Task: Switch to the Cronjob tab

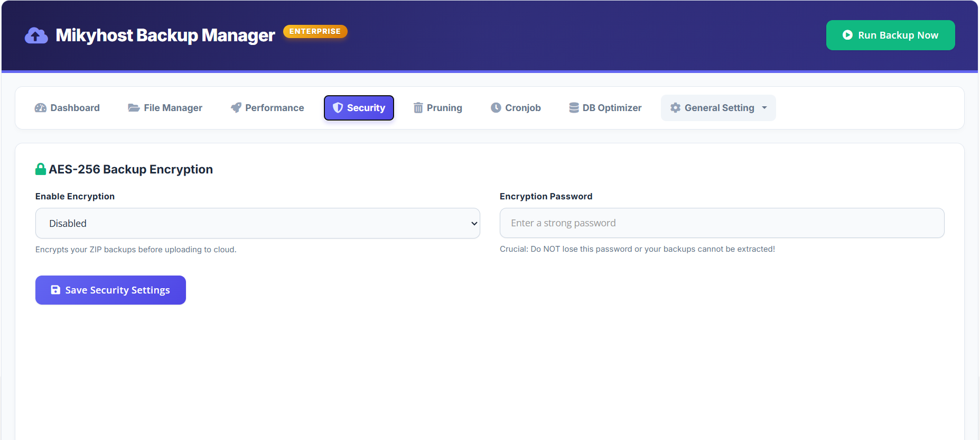Action: [x=516, y=108]
